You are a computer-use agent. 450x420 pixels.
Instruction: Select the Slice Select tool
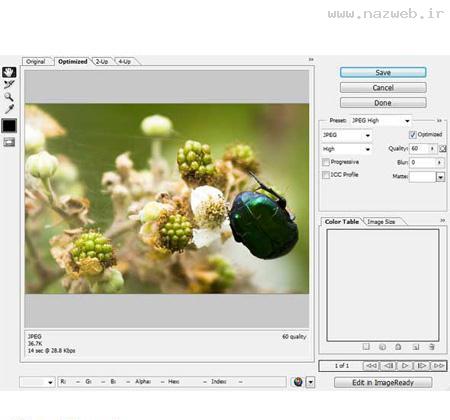coord(9,84)
